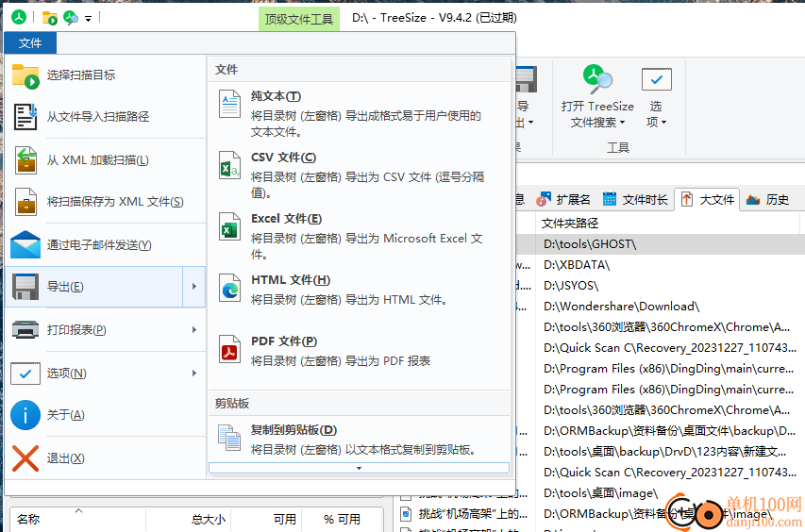
Task: Export as Excel 文件(E)
Action: [x=359, y=236]
